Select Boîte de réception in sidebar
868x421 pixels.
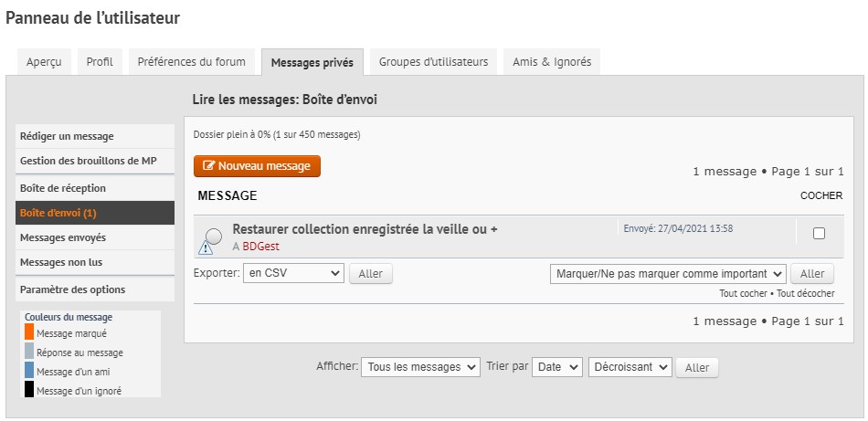coord(63,188)
